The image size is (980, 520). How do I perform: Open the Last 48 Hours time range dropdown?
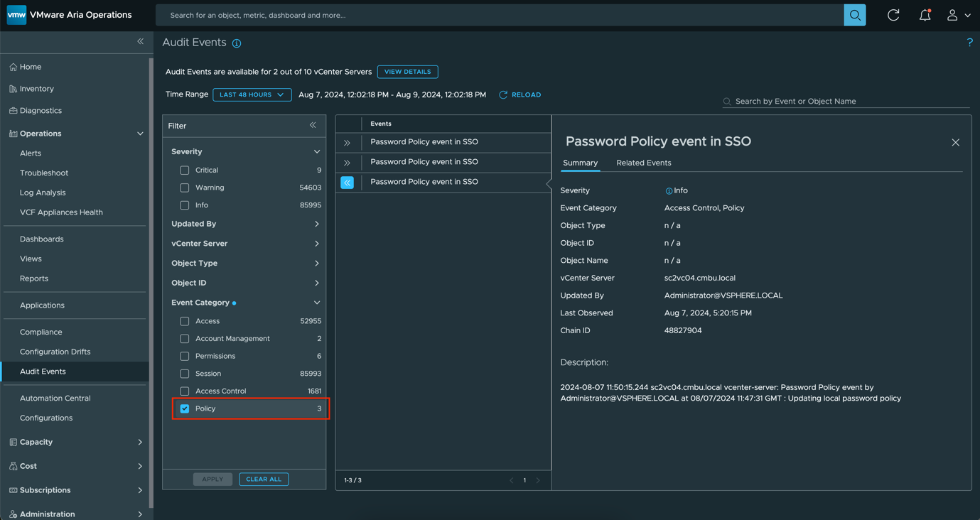(x=252, y=94)
